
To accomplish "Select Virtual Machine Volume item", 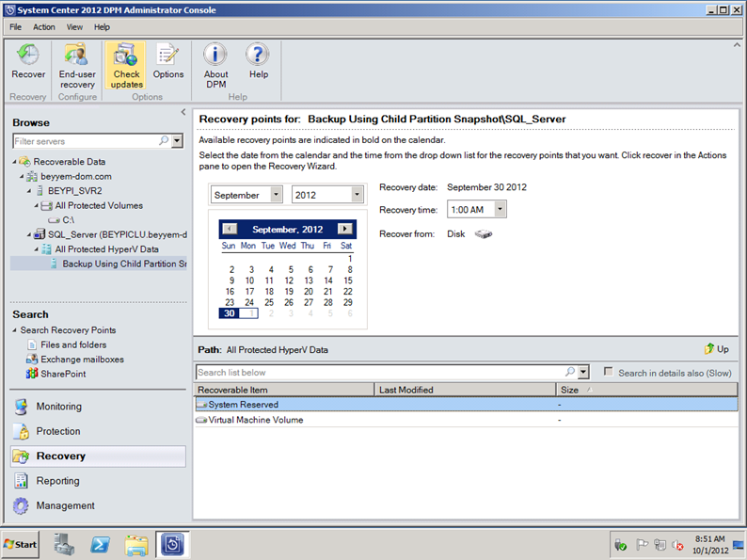I will pyautogui.click(x=466, y=420).
